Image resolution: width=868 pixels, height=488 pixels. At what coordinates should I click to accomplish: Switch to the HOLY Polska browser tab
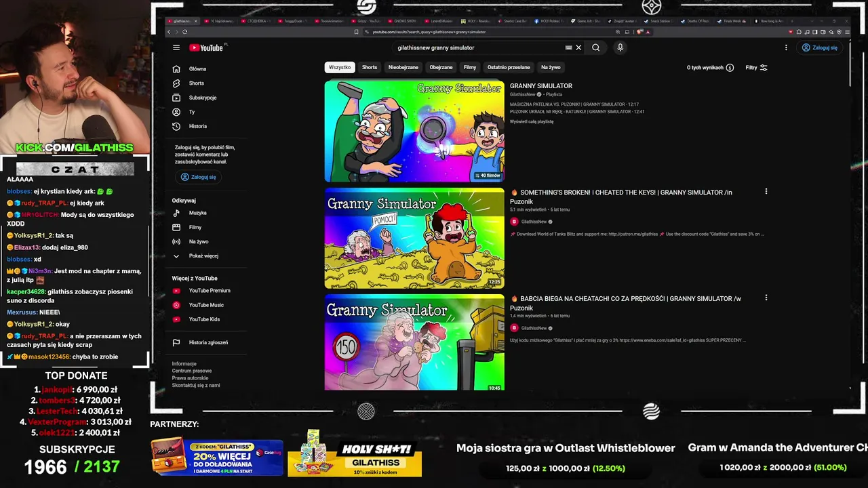(x=550, y=21)
